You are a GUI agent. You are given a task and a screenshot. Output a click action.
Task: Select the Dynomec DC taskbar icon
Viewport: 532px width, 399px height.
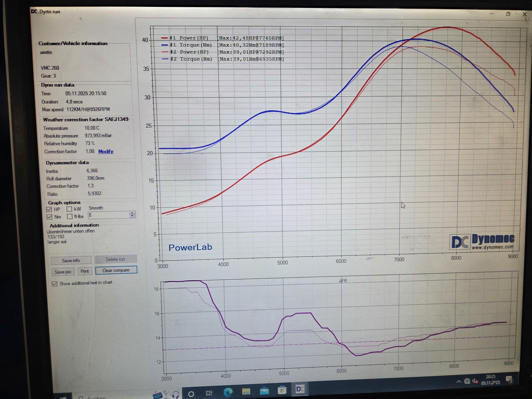click(300, 389)
